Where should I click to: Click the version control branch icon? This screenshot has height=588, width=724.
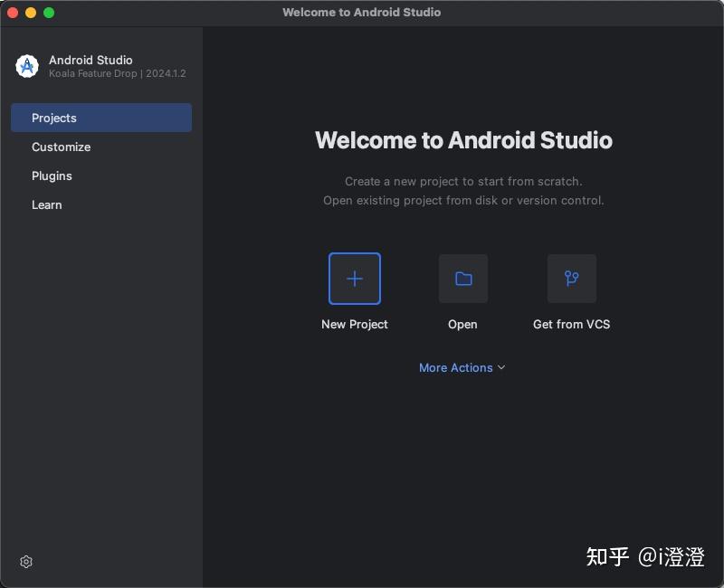point(571,279)
